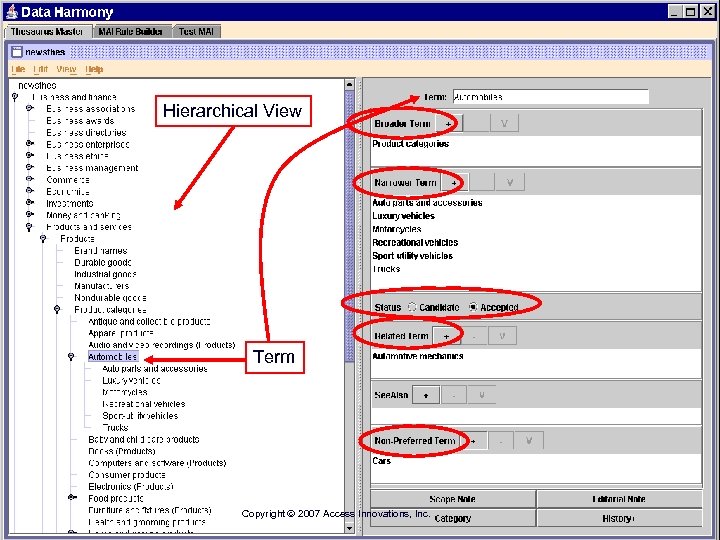This screenshot has height=540, width=720.
Task: Collapse the Product categories node
Action: [57, 309]
